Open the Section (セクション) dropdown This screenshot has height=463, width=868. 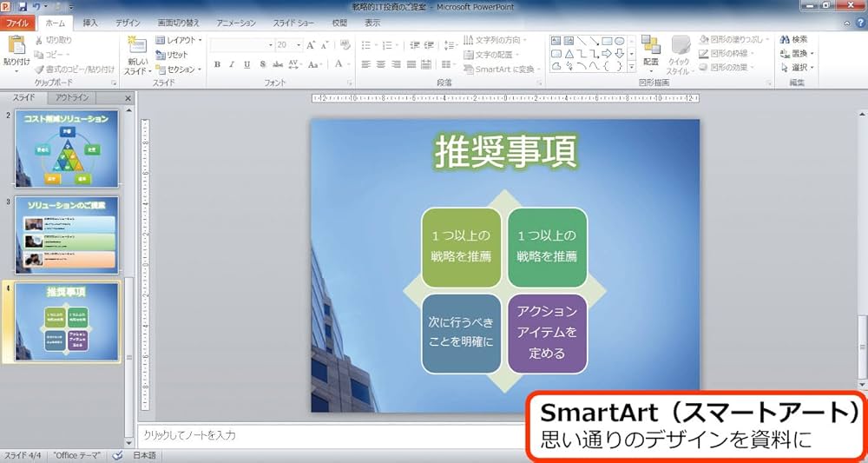pyautogui.click(x=178, y=69)
